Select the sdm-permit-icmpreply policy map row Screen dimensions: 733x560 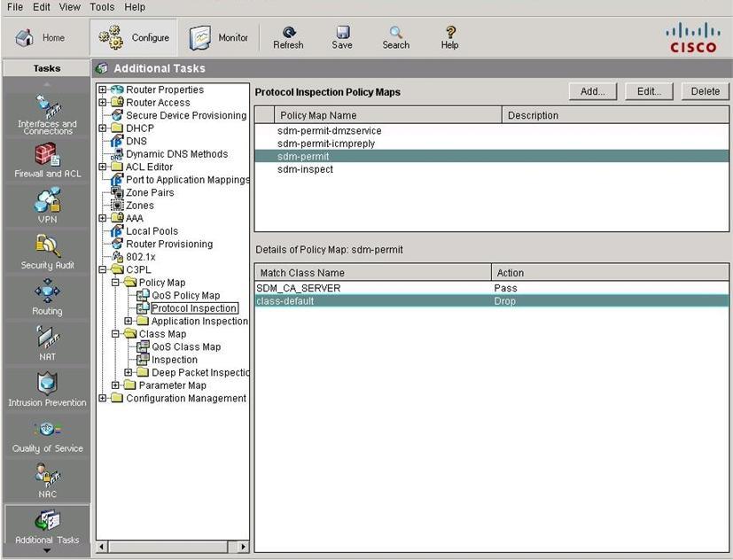[492, 144]
